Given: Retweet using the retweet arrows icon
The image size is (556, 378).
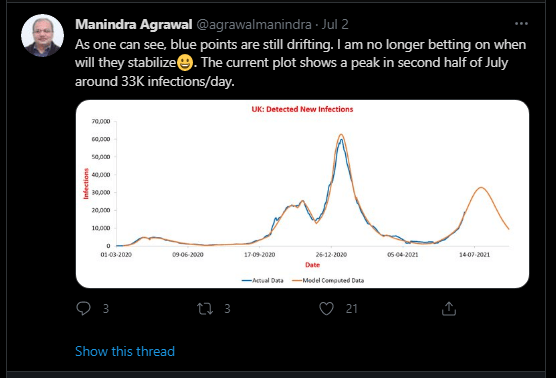Looking at the screenshot, I should coord(205,308).
